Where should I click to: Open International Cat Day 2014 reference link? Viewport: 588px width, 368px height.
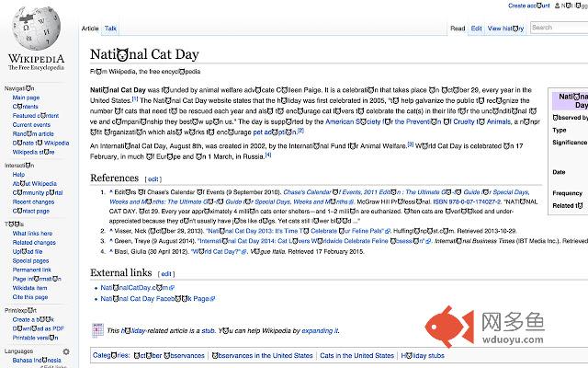tap(314, 241)
